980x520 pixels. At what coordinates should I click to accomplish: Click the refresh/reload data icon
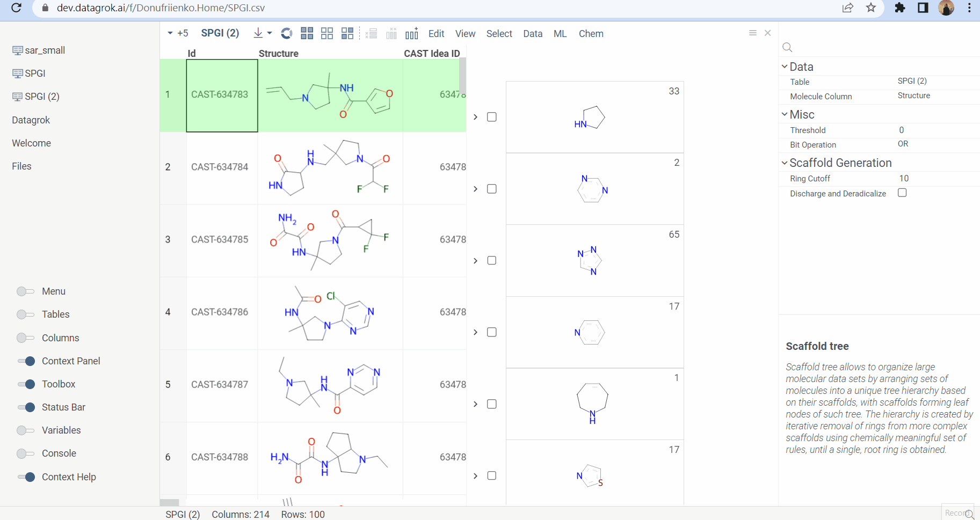point(286,33)
